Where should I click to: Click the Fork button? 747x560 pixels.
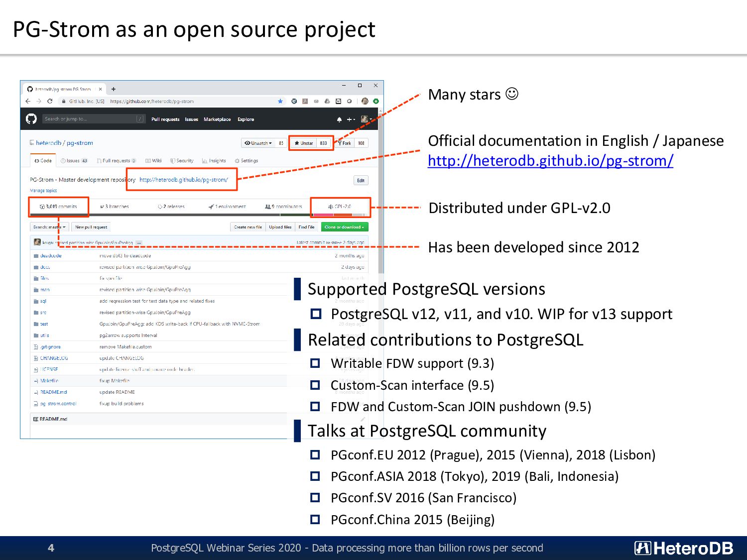tap(345, 143)
